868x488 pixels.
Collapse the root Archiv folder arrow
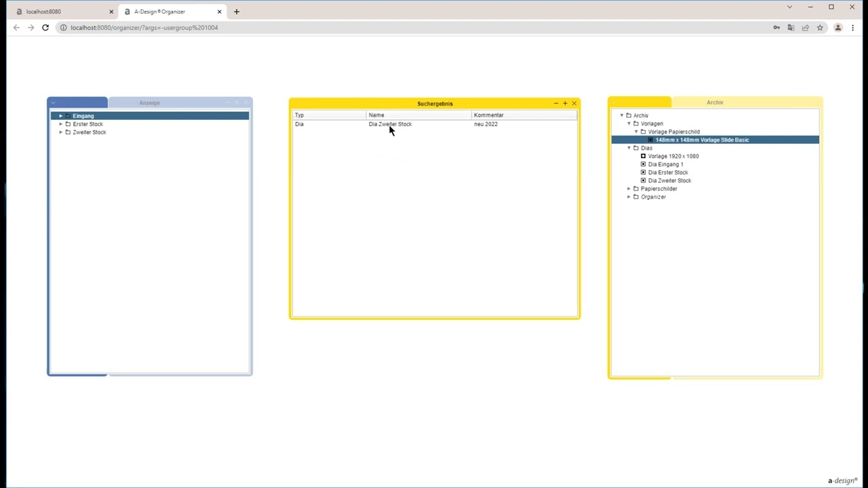click(622, 115)
